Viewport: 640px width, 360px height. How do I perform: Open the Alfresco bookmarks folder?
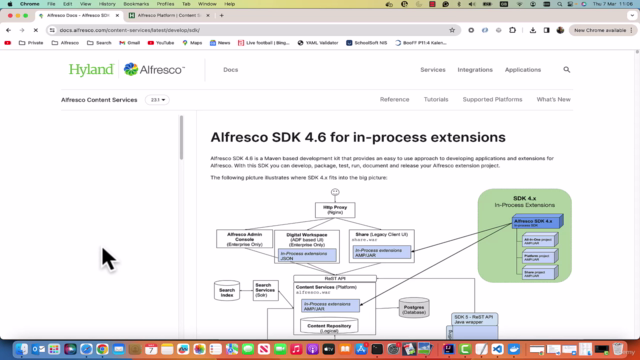click(x=65, y=42)
